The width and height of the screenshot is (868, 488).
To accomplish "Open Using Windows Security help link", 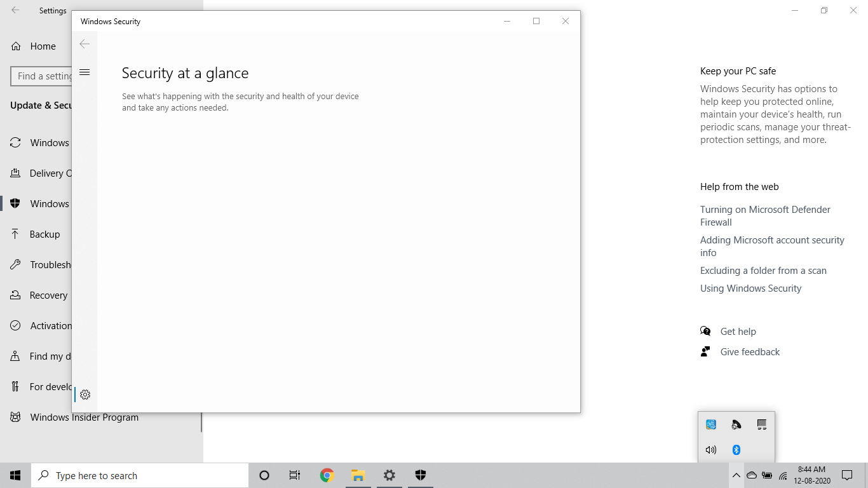I will point(750,288).
